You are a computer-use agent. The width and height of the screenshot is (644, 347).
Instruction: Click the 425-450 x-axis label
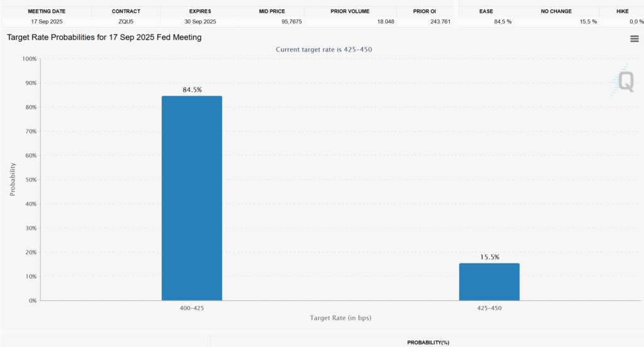tap(489, 308)
